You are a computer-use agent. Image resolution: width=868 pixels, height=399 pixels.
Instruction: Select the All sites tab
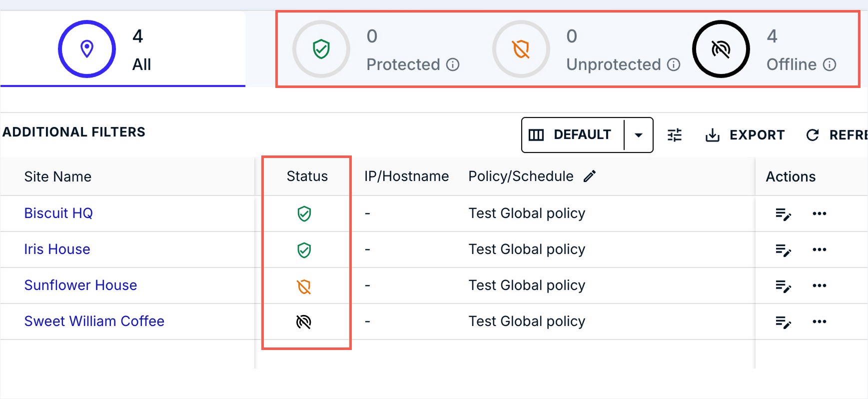122,49
